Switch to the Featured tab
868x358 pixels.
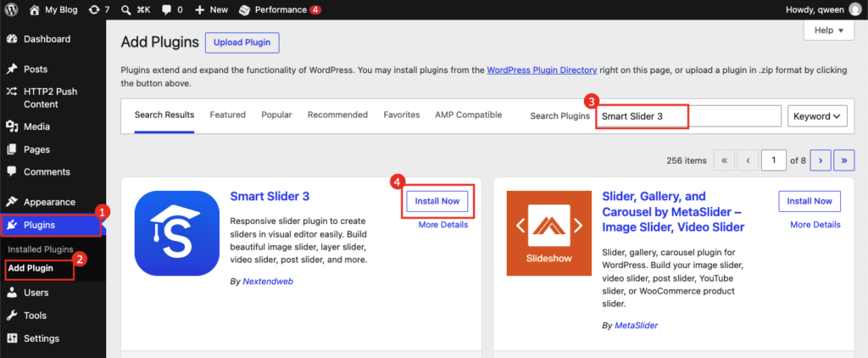[x=227, y=115]
